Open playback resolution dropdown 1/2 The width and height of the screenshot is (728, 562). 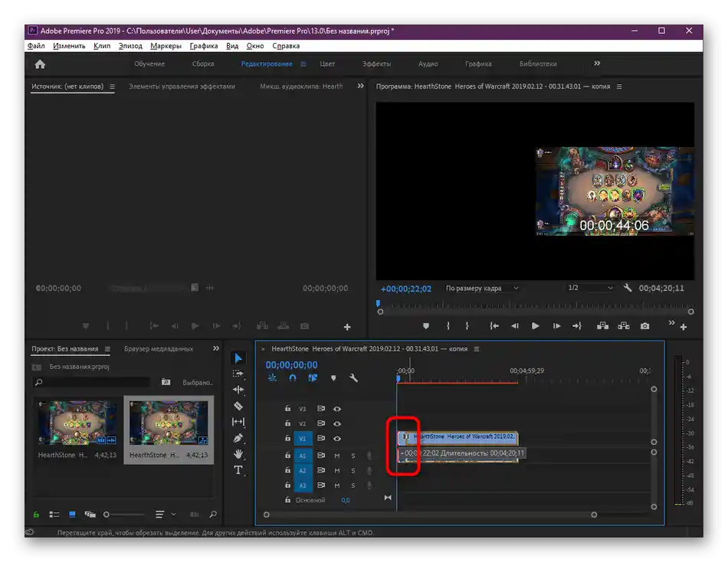(x=589, y=288)
